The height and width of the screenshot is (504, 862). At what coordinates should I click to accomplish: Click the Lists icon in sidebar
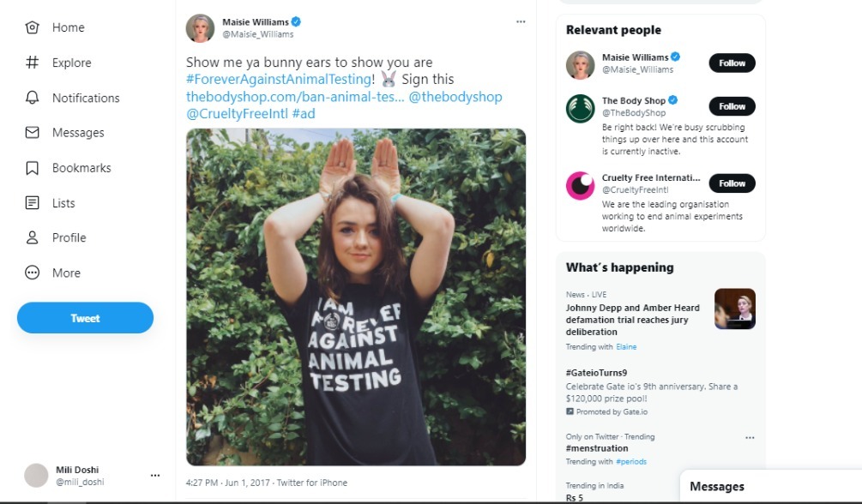pyautogui.click(x=33, y=203)
